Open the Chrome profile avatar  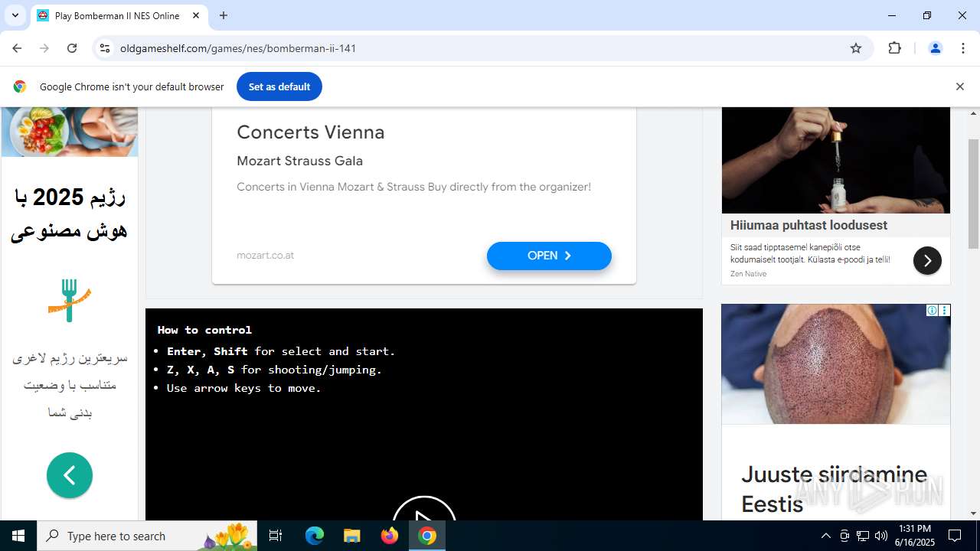click(x=935, y=48)
